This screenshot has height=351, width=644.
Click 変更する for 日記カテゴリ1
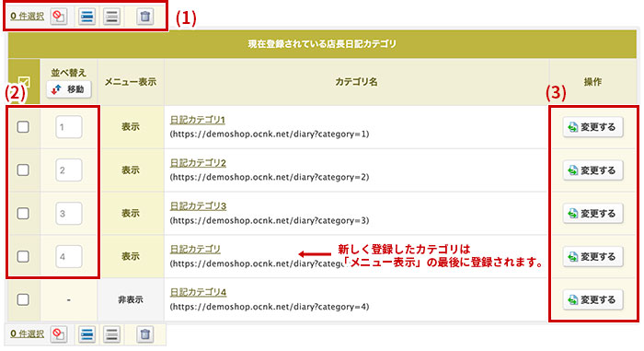(592, 127)
